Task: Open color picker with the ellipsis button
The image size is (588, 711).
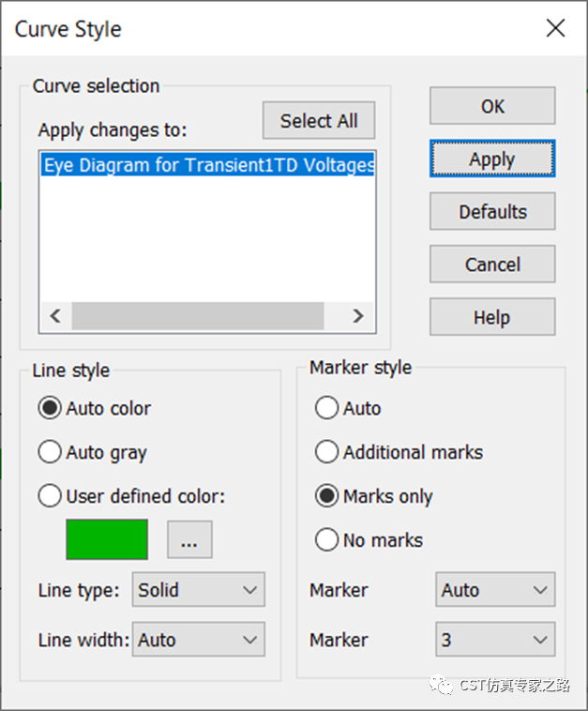Action: (189, 539)
